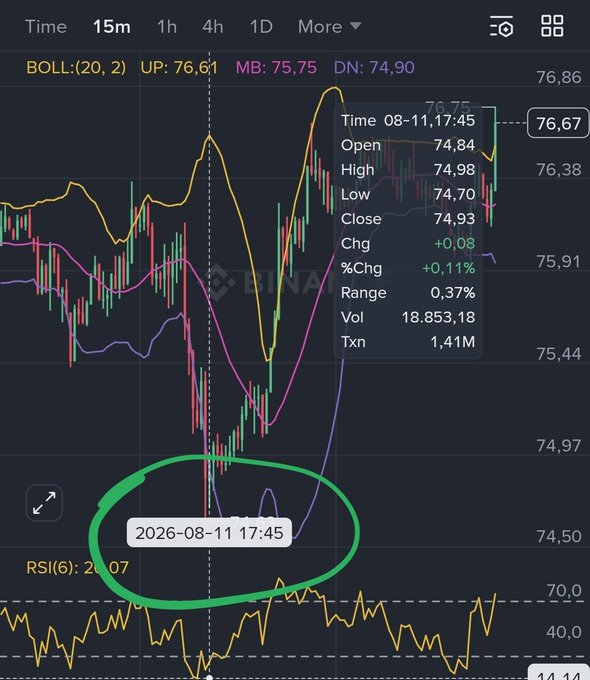Click the Time 08-11,17:45 tooltip row
590x680 pixels.
tap(408, 120)
